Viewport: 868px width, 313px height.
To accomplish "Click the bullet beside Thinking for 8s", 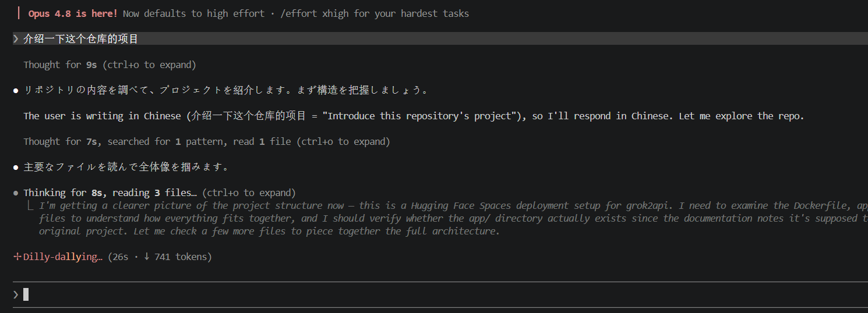I will click(x=16, y=193).
